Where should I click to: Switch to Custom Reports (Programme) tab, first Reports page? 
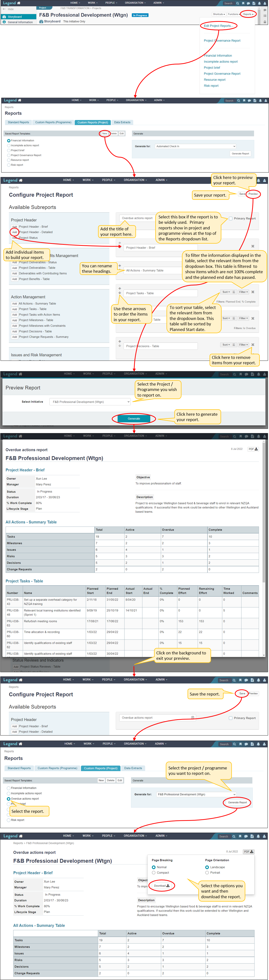coord(53,122)
